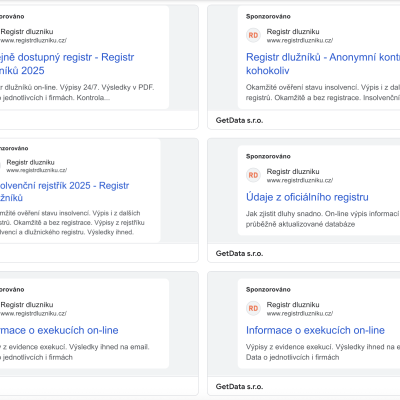Open 'rejstřík 2025 - Registr' headline link
The width and height of the screenshot is (400, 400).
[x=64, y=192]
